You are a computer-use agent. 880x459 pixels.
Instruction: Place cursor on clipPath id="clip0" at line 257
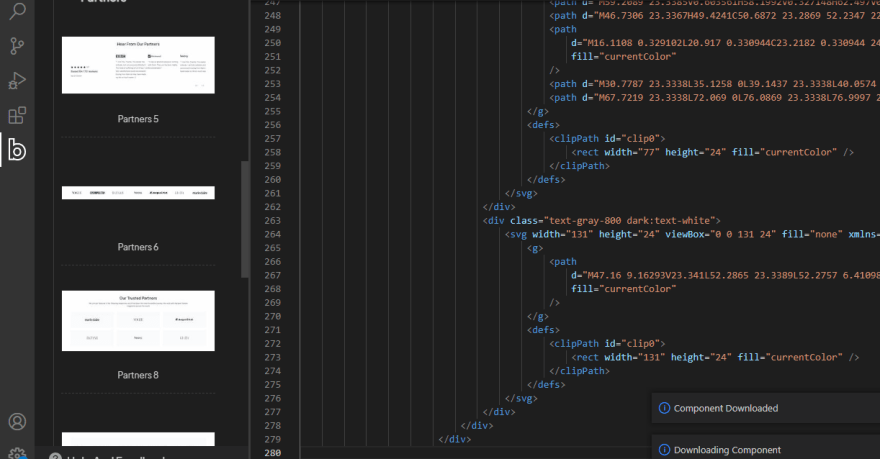click(607, 139)
